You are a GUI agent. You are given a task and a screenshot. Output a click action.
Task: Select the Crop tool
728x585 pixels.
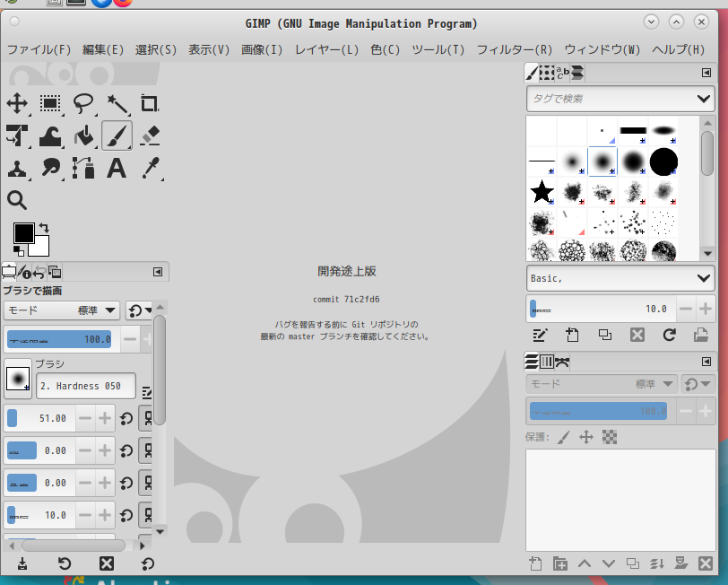point(150,103)
